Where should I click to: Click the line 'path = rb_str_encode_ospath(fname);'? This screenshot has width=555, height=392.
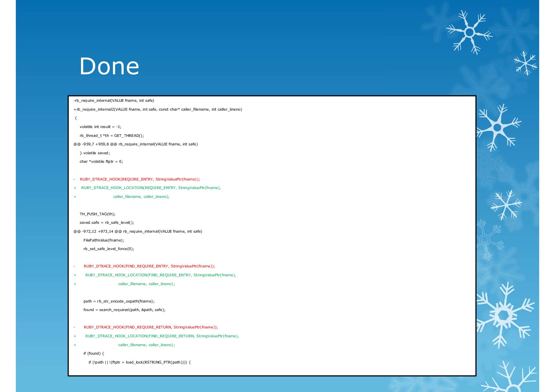(x=119, y=301)
